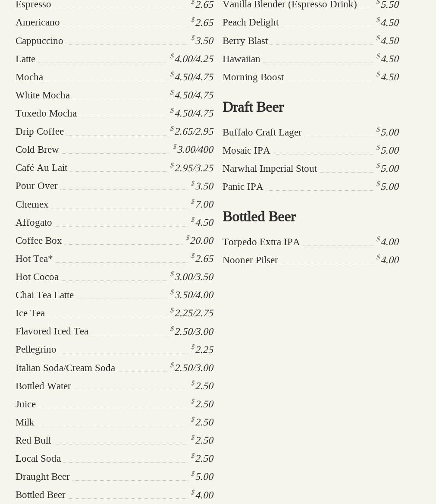
Task: Select Torpedo Extra IPA
Action: click(x=261, y=242)
